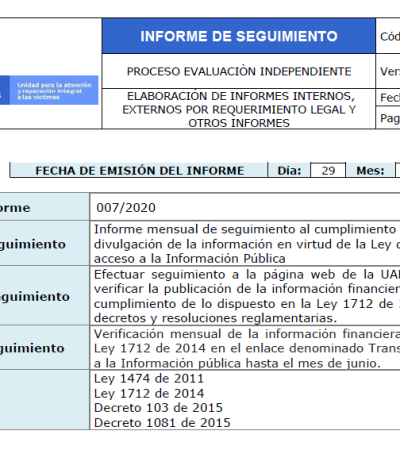
Task: Click the FECHA DE EMISIÓN DEL INFORME label
Action: tap(140, 170)
